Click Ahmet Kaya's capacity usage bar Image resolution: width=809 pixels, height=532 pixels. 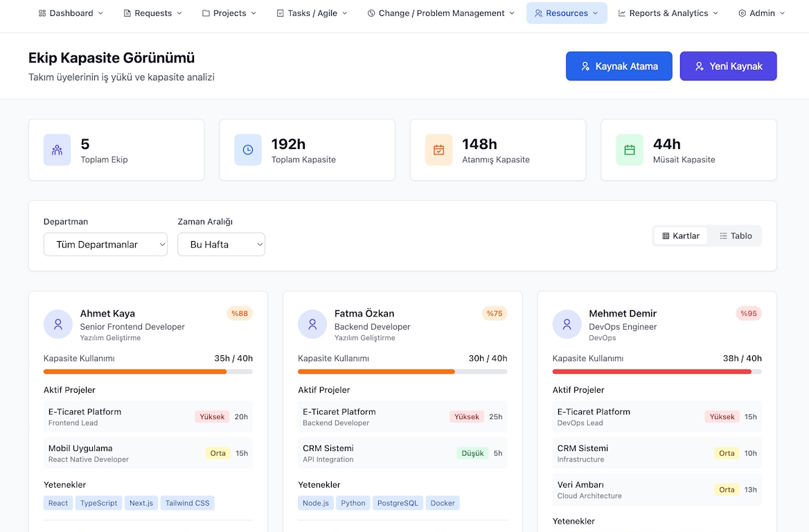pyautogui.click(x=148, y=372)
